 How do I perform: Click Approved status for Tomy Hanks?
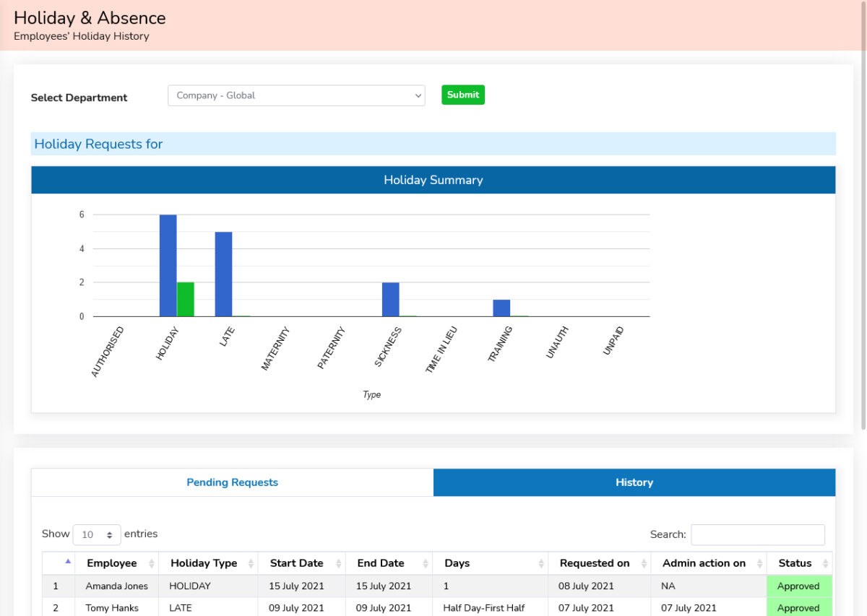click(x=798, y=607)
